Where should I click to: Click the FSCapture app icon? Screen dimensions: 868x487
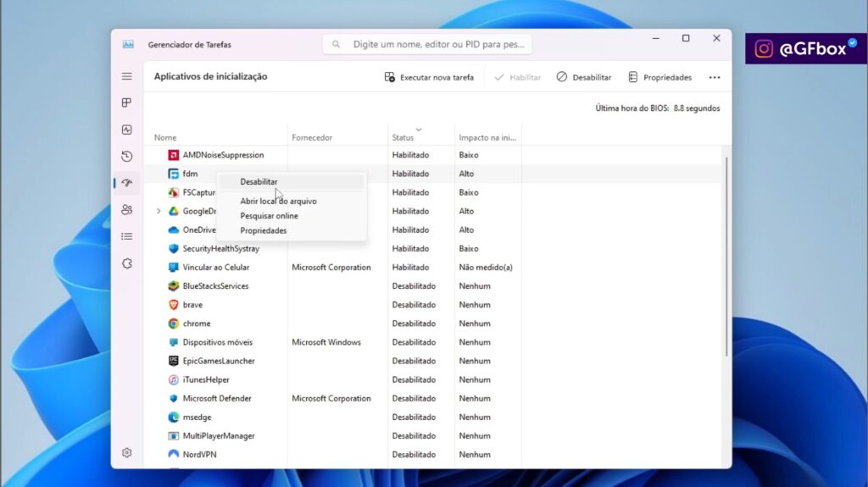(173, 192)
